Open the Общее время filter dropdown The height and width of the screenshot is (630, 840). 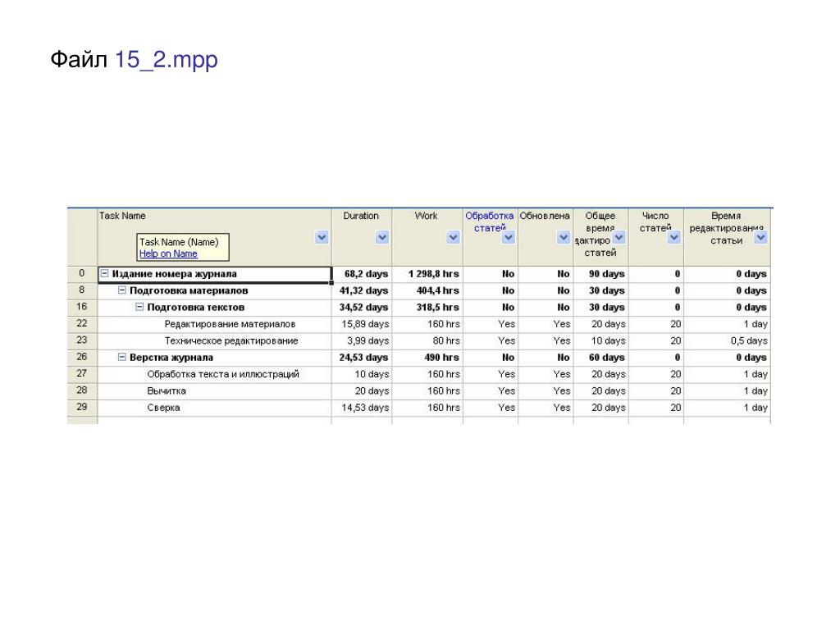tap(619, 237)
